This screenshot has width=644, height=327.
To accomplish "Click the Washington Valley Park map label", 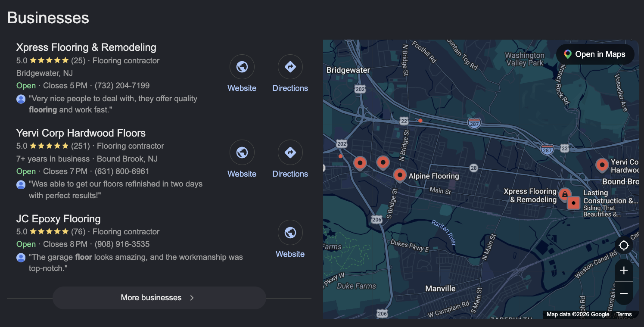I will pyautogui.click(x=525, y=59).
